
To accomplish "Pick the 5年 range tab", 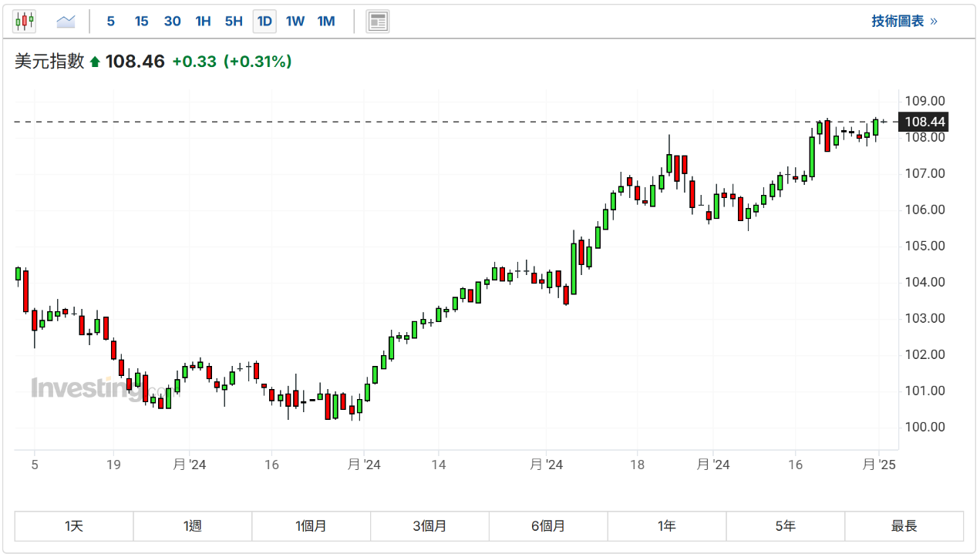I will click(786, 526).
